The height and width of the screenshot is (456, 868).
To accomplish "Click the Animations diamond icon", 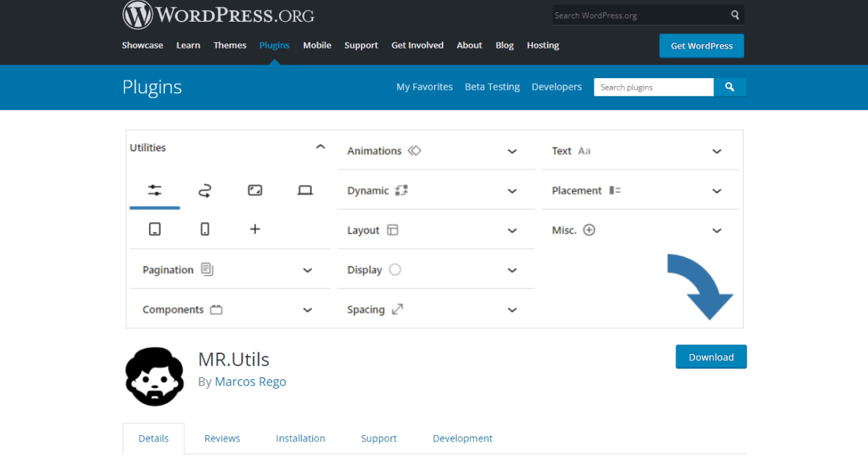I will point(414,151).
